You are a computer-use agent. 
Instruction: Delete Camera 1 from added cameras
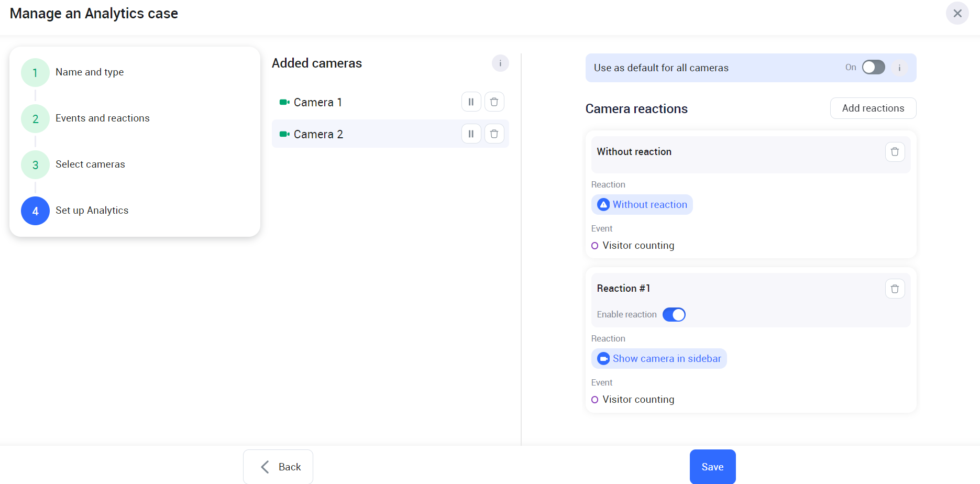[x=494, y=102]
